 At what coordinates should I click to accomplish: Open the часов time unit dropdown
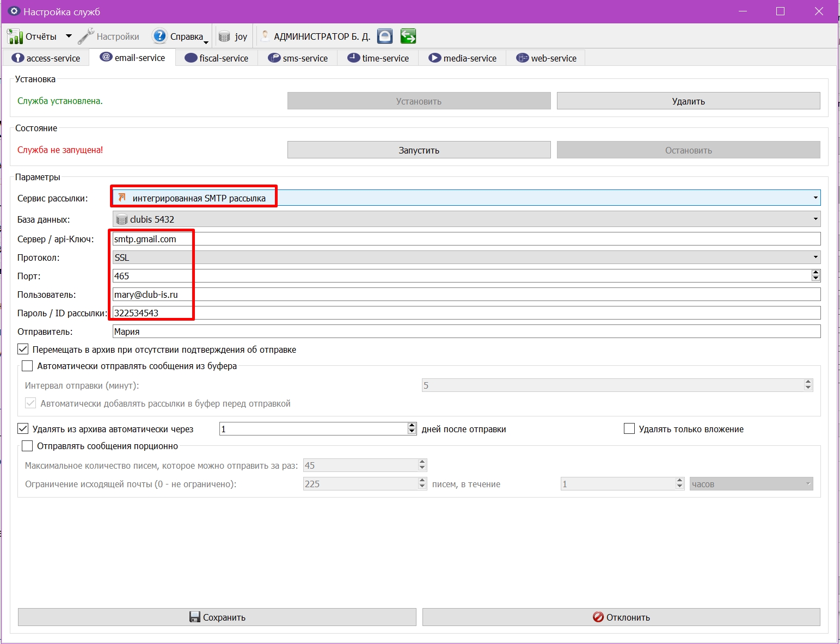pos(751,484)
